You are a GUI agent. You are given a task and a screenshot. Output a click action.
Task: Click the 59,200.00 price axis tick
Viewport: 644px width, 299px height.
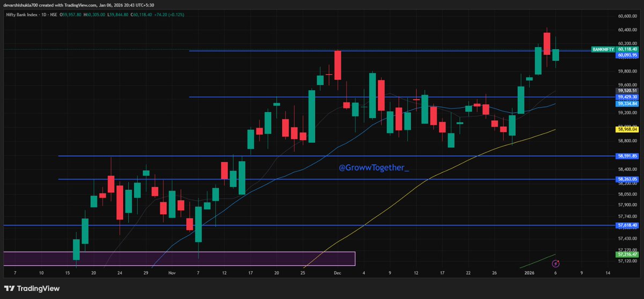click(627, 113)
